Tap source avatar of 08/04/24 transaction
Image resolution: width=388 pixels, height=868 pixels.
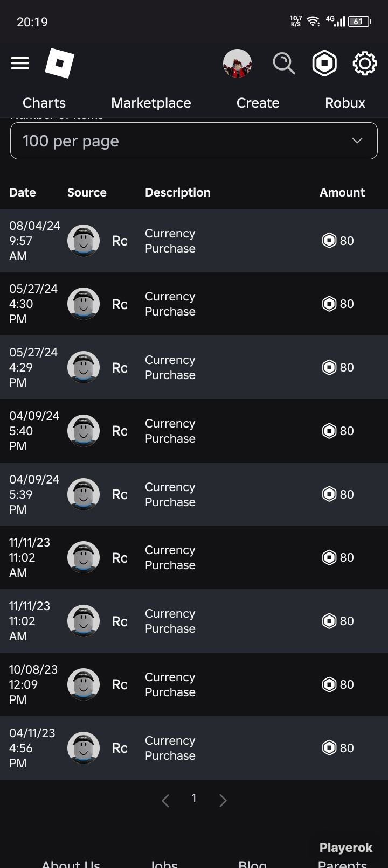(84, 241)
